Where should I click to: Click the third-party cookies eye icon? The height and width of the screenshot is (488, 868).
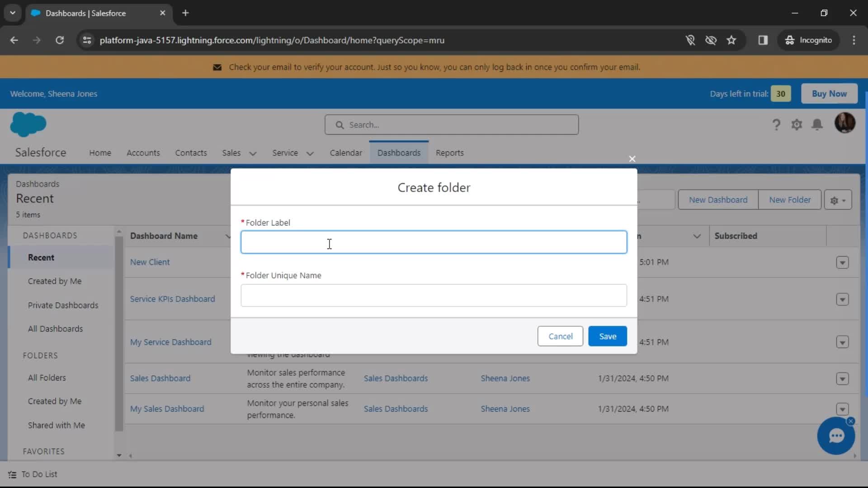(711, 40)
